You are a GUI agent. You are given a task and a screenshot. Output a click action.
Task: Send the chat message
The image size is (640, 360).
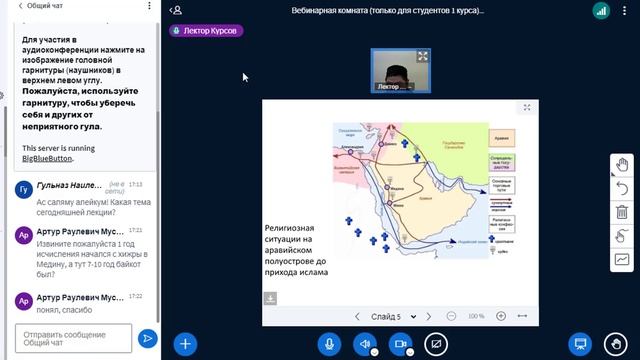tap(147, 338)
